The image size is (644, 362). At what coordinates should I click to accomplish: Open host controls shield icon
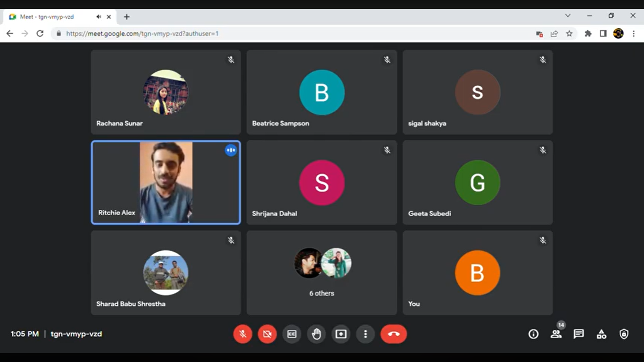(624, 334)
